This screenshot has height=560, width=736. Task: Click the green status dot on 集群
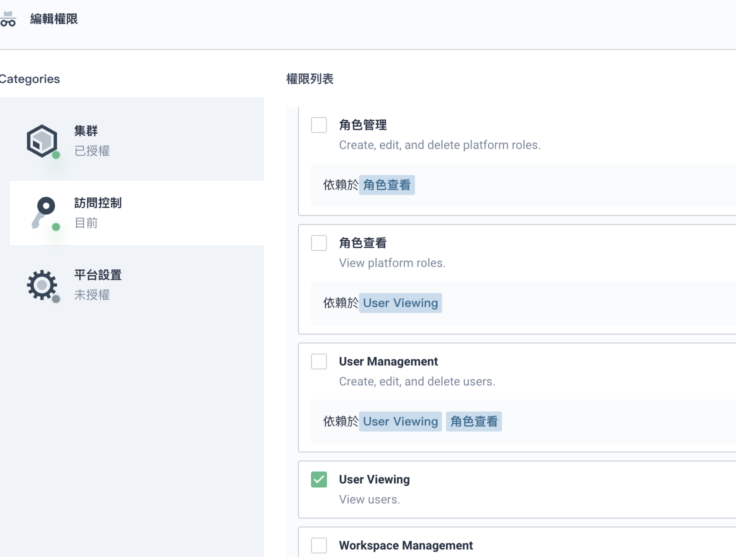click(56, 155)
